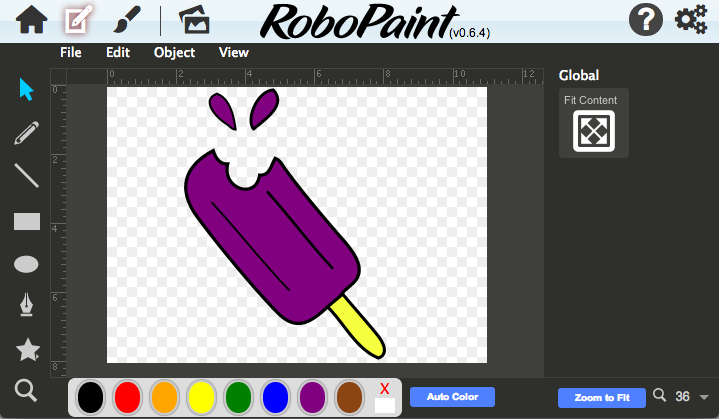Image resolution: width=719 pixels, height=419 pixels.
Task: Expand the View menu
Action: [x=233, y=52]
